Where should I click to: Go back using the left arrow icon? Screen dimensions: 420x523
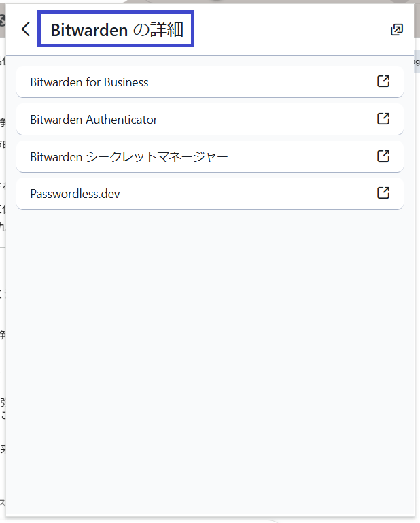(26, 29)
